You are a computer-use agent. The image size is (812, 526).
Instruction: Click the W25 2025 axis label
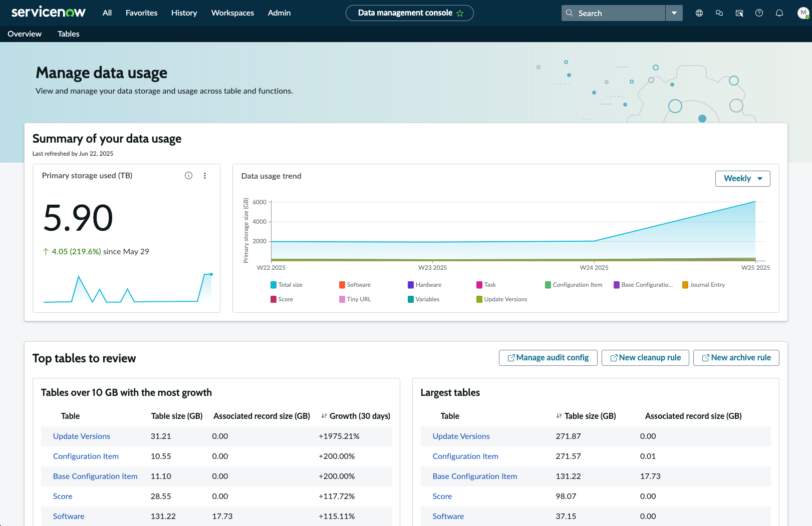point(755,268)
